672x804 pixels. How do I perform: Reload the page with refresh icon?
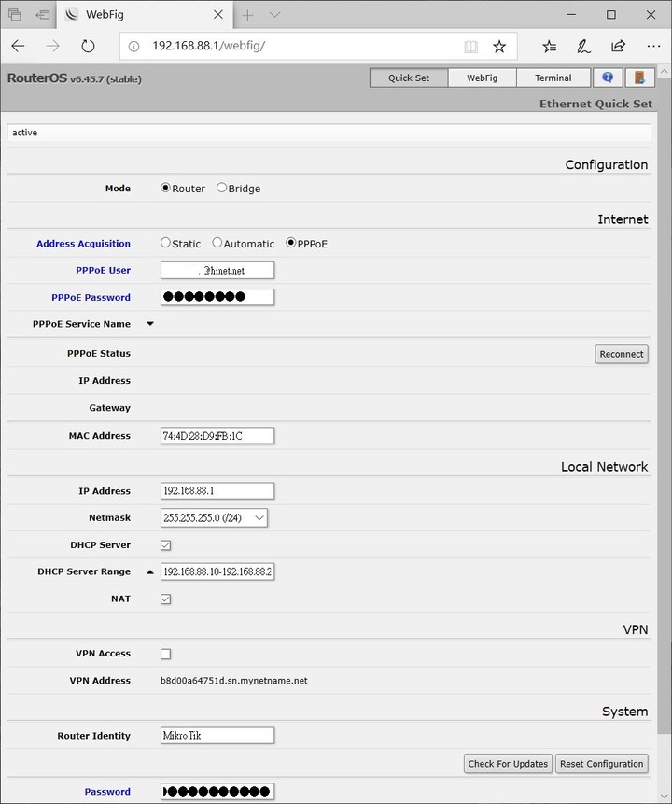88,46
